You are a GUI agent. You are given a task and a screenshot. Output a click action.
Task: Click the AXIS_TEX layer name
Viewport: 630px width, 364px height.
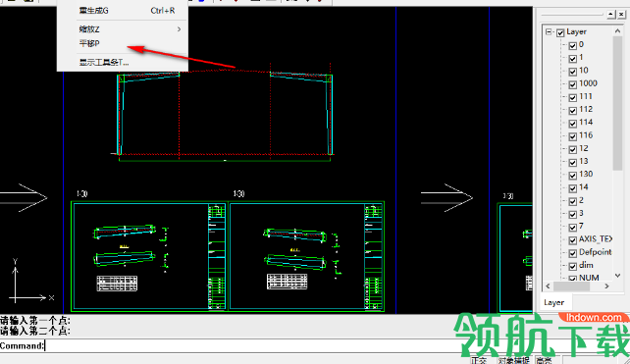click(x=596, y=239)
